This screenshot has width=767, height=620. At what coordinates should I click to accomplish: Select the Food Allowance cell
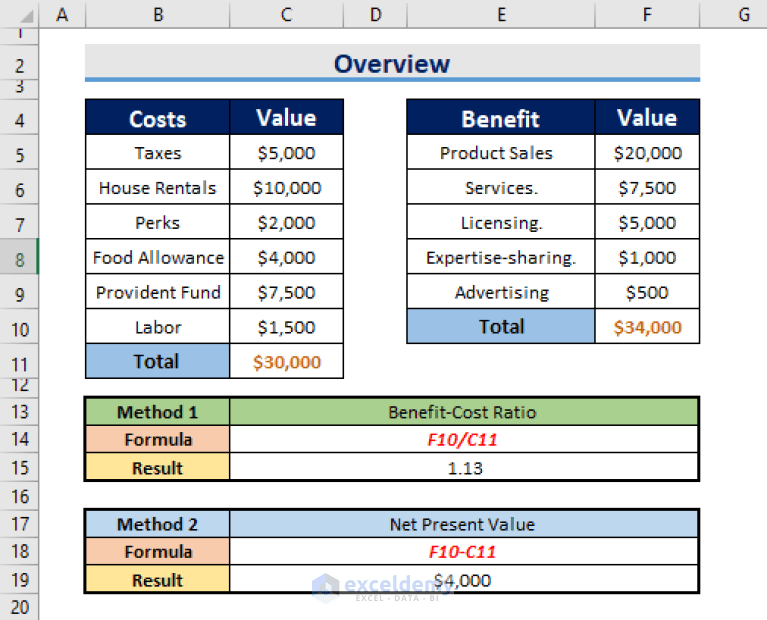tap(158, 256)
